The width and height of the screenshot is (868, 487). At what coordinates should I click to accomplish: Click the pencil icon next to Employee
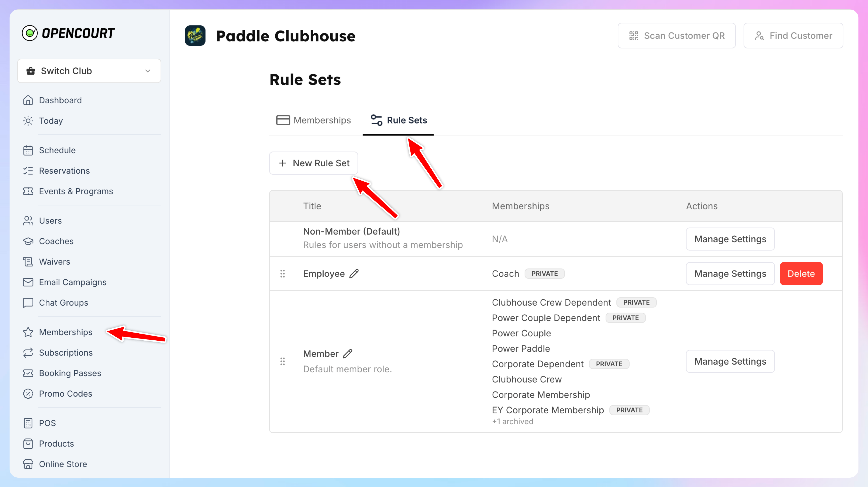click(x=354, y=273)
